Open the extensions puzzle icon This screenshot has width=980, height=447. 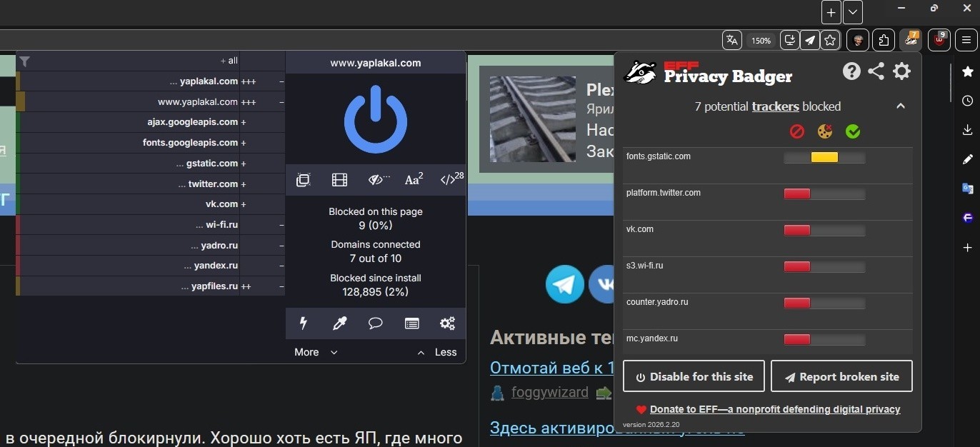click(884, 40)
